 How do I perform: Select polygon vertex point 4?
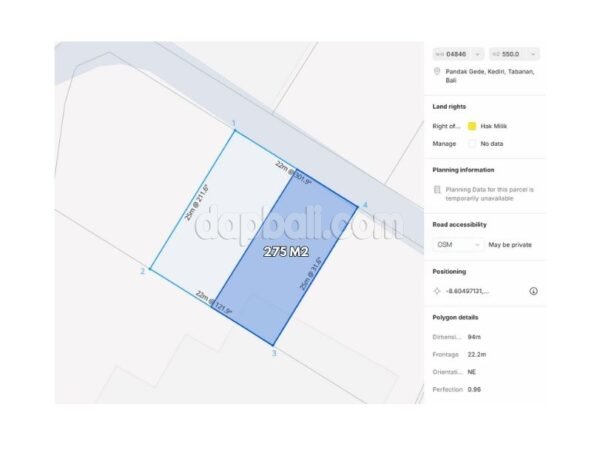(358, 207)
